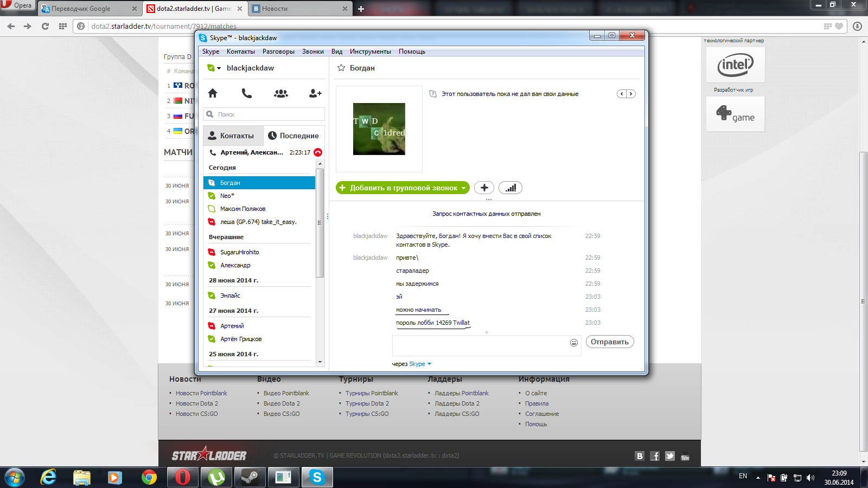This screenshot has height=488, width=868.
Task: Select contact Артемий under 27 июня
Action: (x=259, y=326)
